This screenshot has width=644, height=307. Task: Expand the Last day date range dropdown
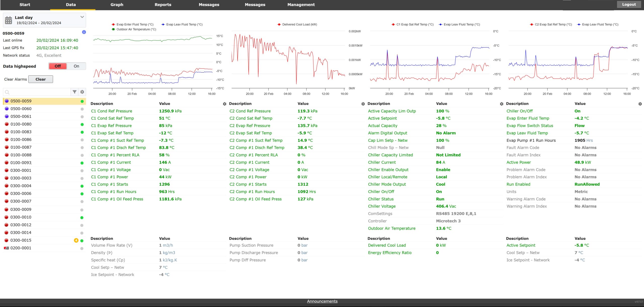pyautogui.click(x=82, y=17)
